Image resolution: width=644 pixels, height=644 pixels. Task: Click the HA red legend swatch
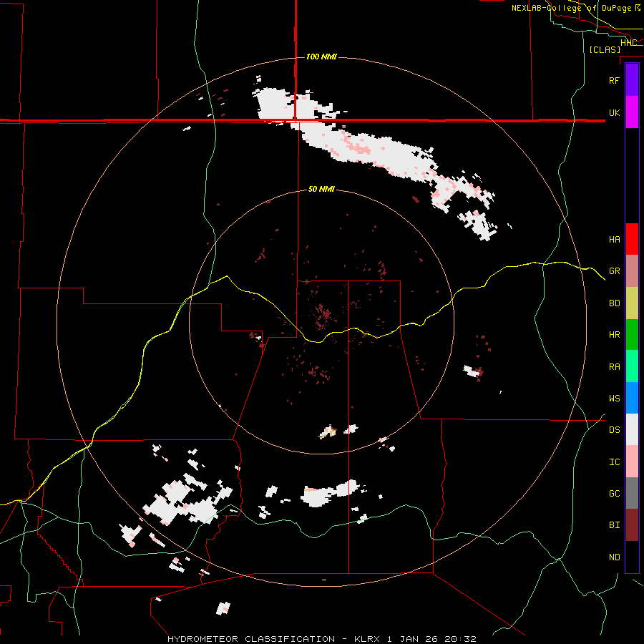632,239
